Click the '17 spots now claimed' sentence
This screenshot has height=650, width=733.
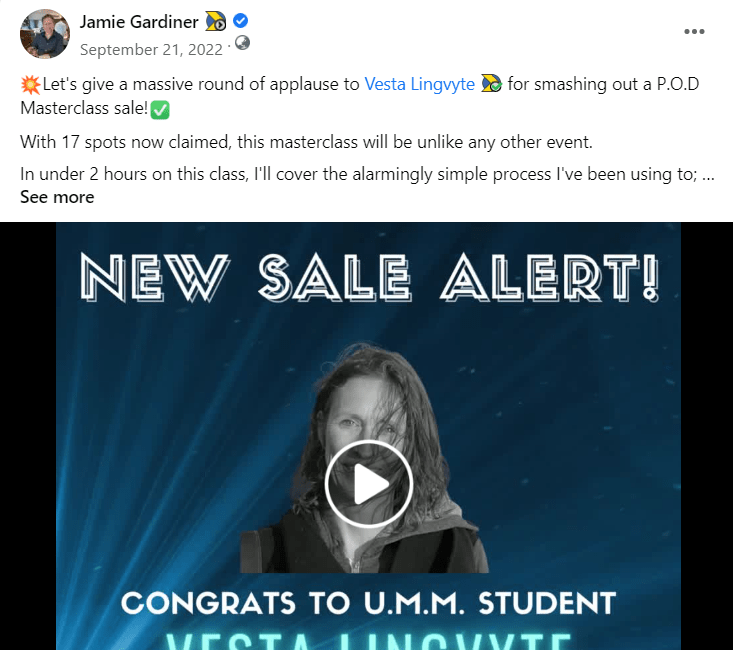pyautogui.click(x=306, y=142)
